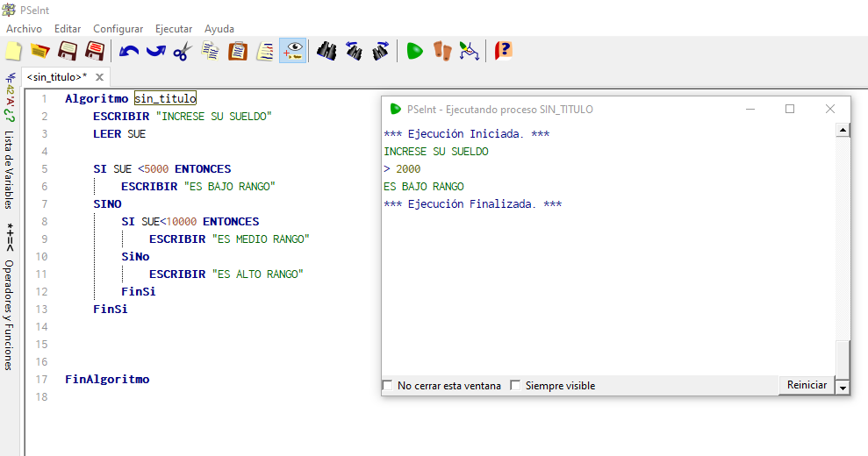Close the <sin_titulo>* tab
This screenshot has height=456, width=868.
100,77
